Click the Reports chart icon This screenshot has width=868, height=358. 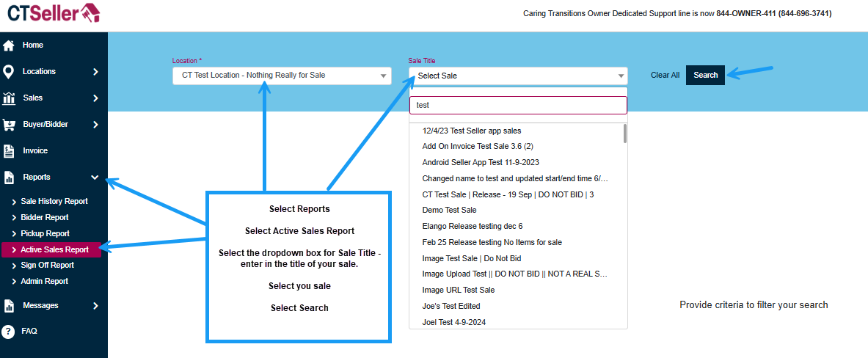coord(9,178)
